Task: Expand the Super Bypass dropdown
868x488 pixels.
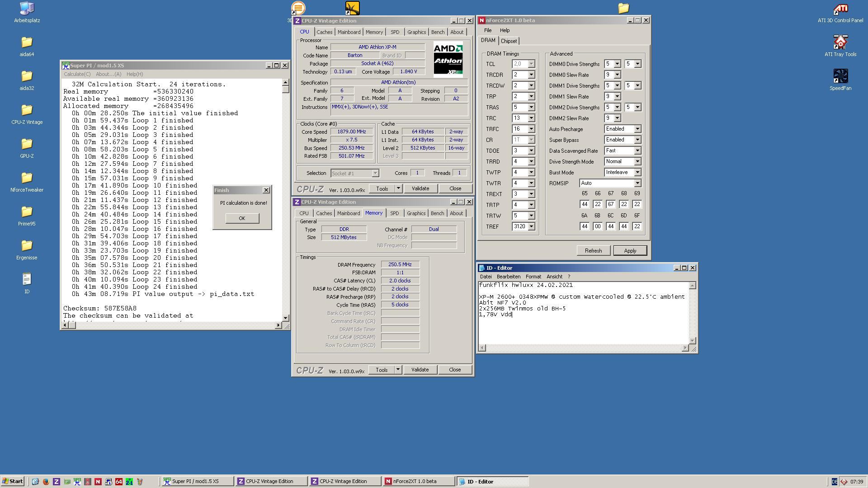Action: pos(637,140)
